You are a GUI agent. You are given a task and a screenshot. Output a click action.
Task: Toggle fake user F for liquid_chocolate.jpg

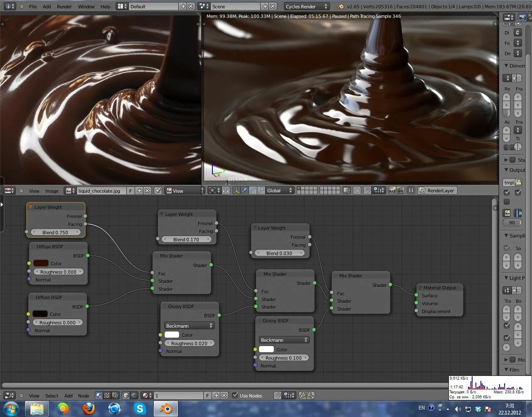tap(131, 191)
